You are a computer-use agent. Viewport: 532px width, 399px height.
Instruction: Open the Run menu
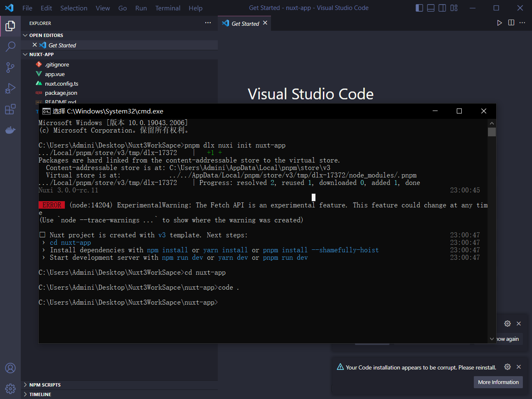click(141, 8)
